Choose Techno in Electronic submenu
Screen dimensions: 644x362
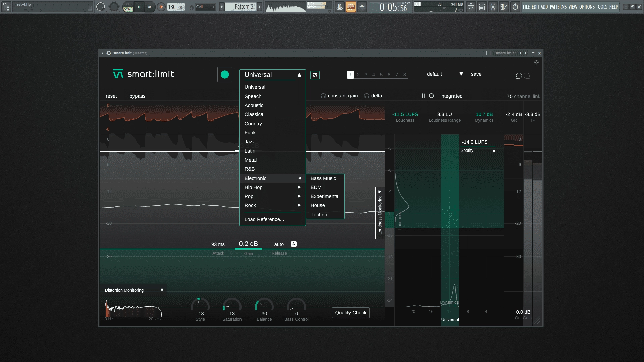[x=325, y=215]
